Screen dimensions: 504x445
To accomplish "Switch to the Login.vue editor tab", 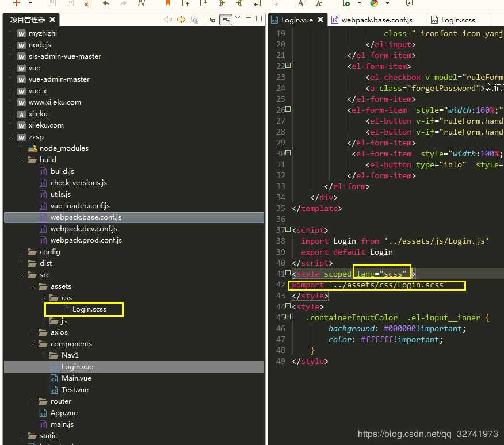I will click(x=297, y=20).
